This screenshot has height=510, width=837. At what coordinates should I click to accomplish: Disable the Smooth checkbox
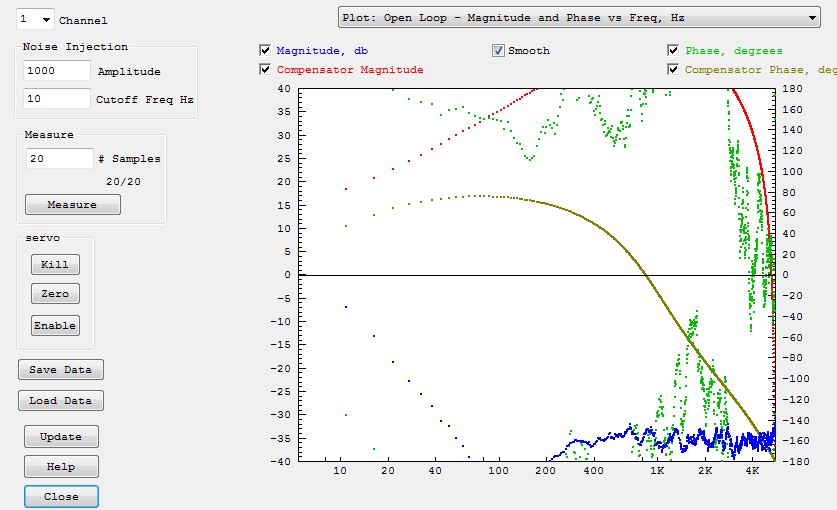point(498,50)
